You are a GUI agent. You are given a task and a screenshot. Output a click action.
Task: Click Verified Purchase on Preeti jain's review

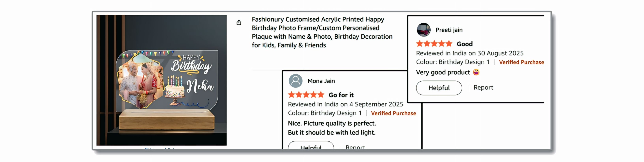(x=521, y=62)
